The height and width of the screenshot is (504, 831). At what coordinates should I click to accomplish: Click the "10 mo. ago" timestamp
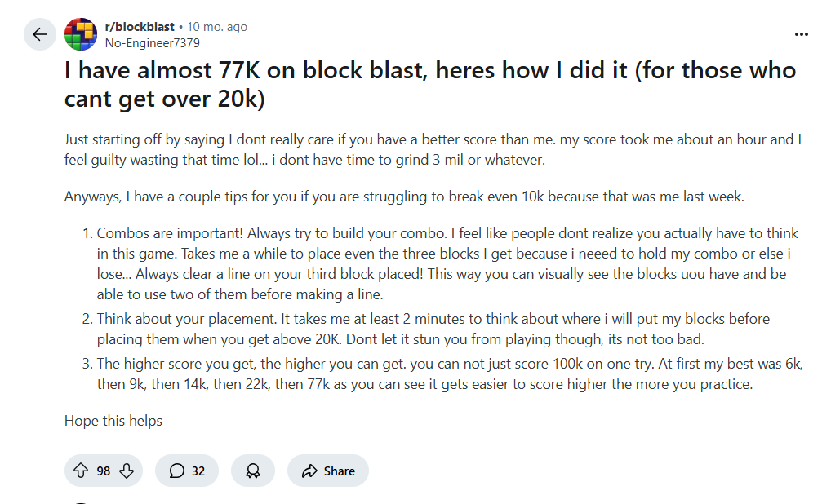click(218, 27)
